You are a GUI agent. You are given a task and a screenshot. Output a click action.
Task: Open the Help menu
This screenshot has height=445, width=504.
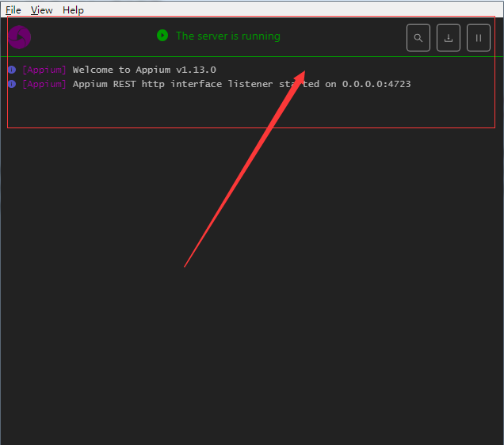[x=73, y=10]
